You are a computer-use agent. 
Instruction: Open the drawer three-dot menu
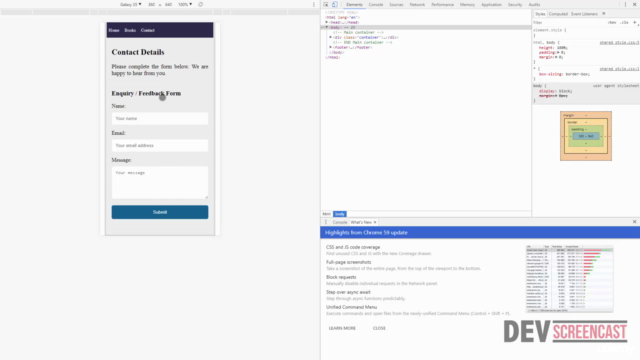coord(326,222)
